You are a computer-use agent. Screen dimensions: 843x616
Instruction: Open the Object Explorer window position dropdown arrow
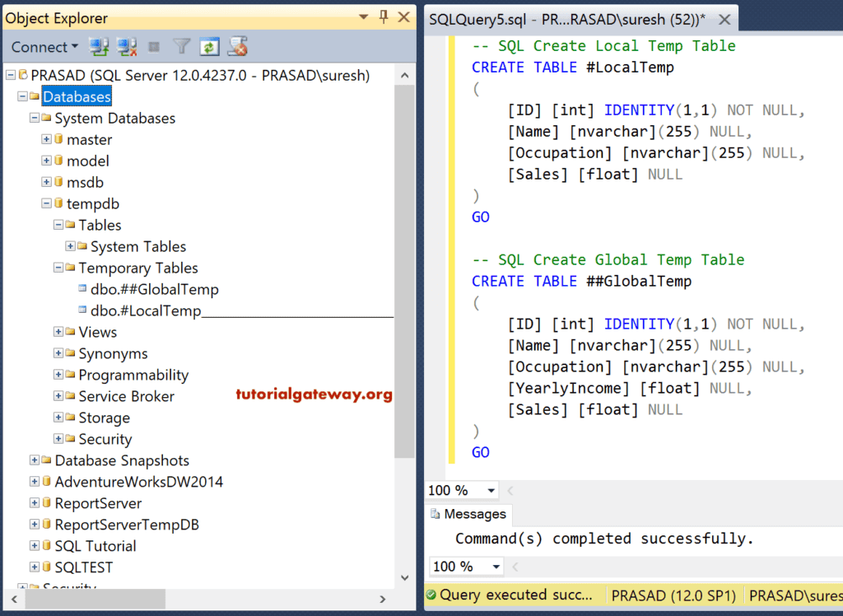point(363,17)
